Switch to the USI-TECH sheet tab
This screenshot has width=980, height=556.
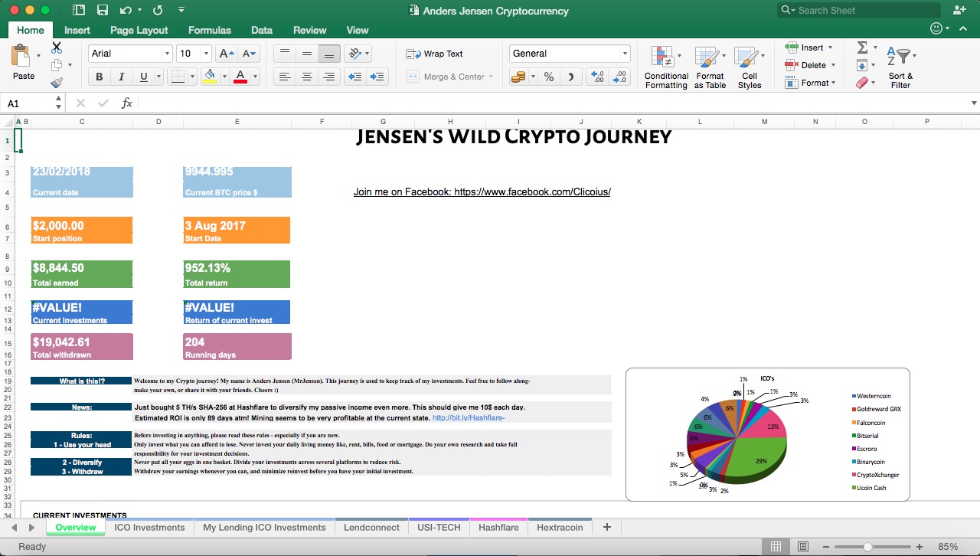[x=439, y=527]
